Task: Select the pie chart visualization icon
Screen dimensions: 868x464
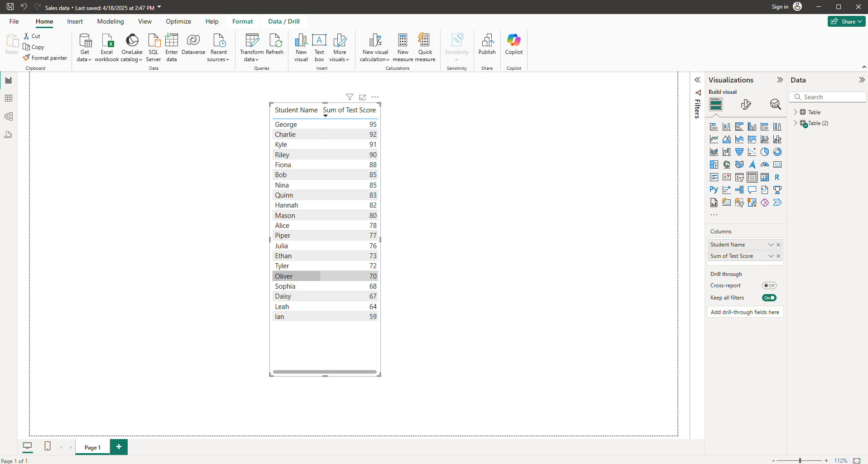Action: [765, 152]
